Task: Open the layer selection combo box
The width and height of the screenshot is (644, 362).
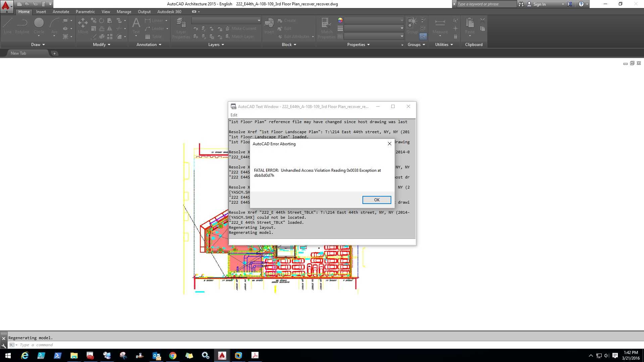Action: pyautogui.click(x=226, y=20)
